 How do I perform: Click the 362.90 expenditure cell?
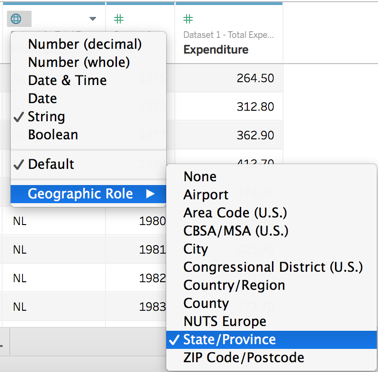click(x=229, y=135)
